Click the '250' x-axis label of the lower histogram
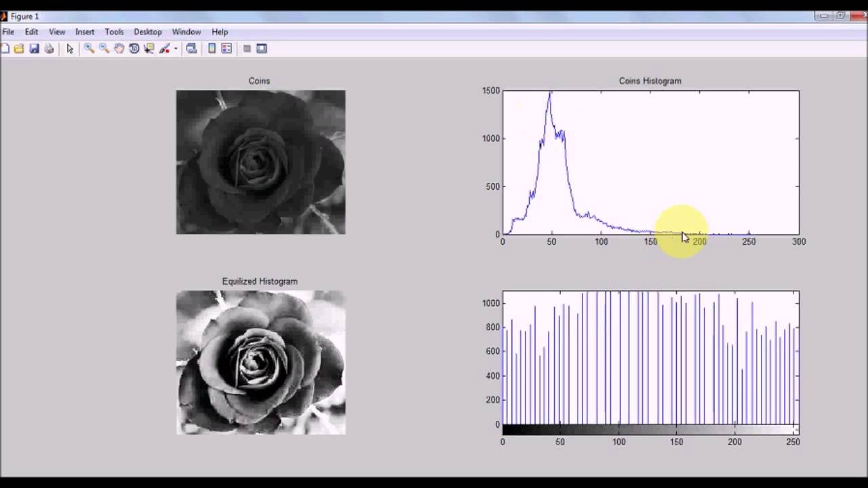This screenshot has width=868, height=488. point(793,442)
